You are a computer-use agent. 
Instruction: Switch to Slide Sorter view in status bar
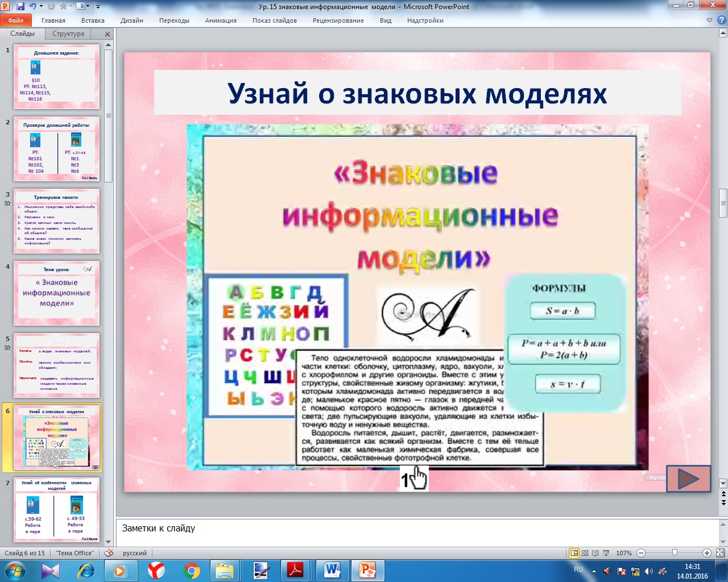[585, 553]
